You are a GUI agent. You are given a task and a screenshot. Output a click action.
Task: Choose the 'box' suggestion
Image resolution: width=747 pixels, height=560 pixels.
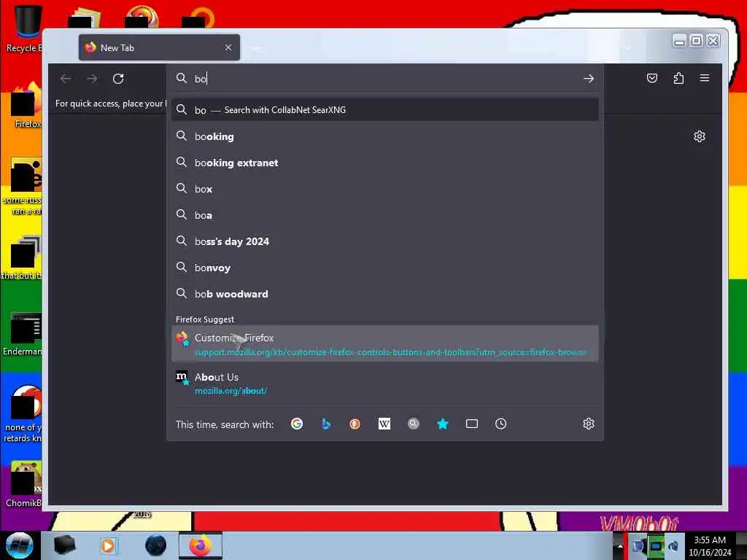tap(385, 189)
